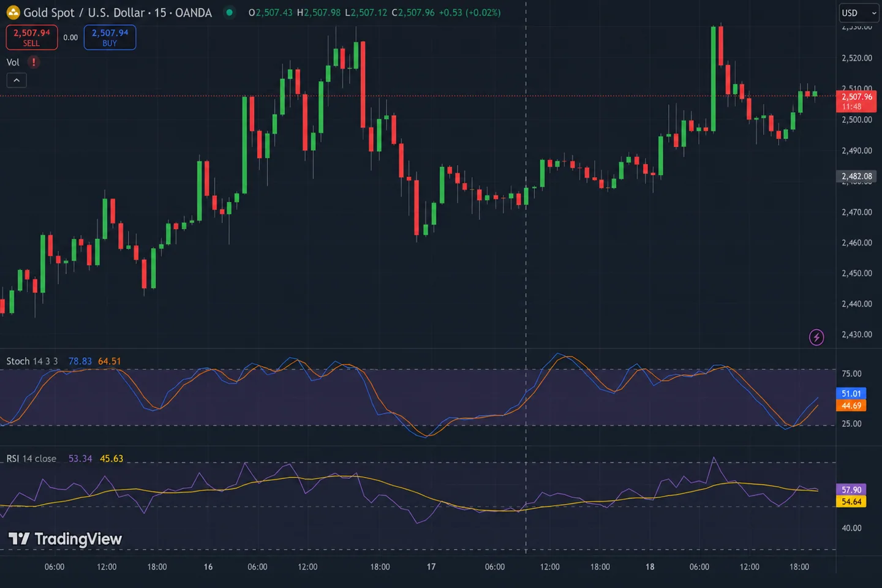Click the Stoch value label 44.69
882x588 pixels.
[851, 405]
